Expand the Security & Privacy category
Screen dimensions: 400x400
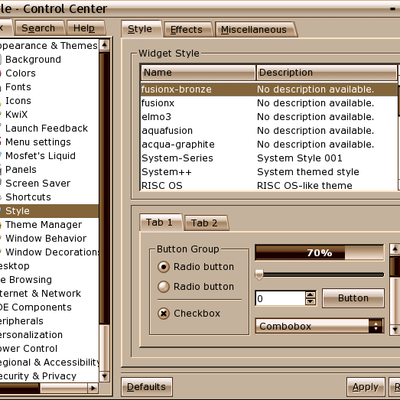(38, 376)
